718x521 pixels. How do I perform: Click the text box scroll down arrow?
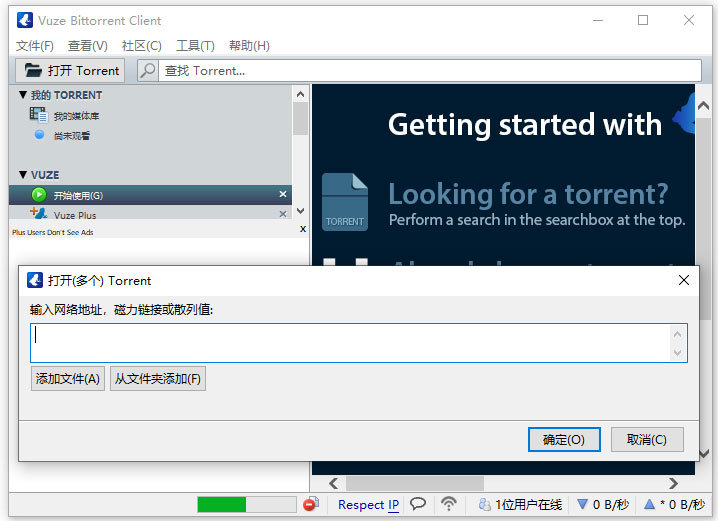[x=677, y=353]
